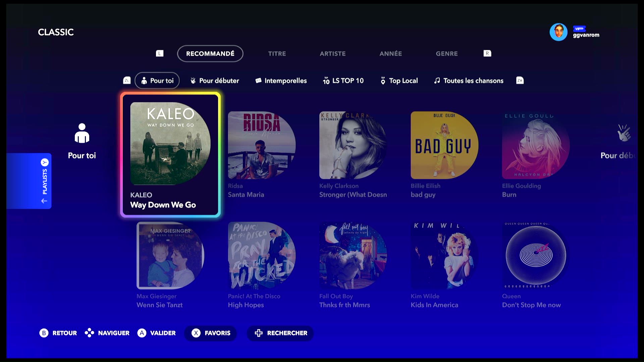Click the Playlists vertical label

45,182
